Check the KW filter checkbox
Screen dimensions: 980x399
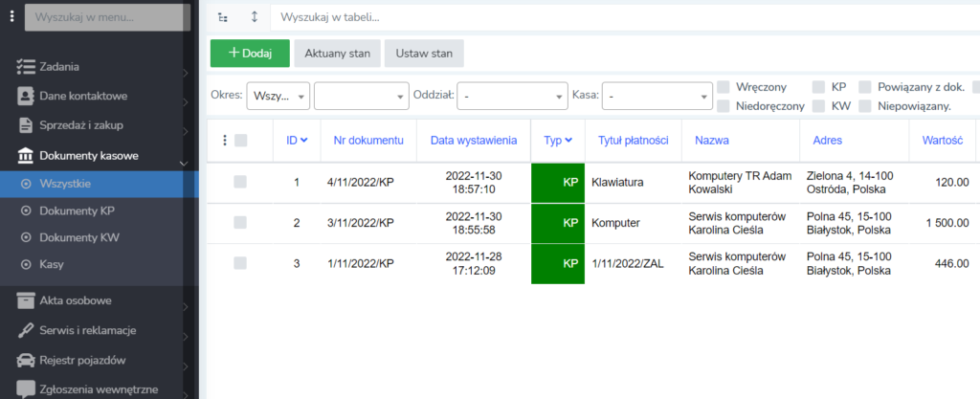[x=818, y=105]
